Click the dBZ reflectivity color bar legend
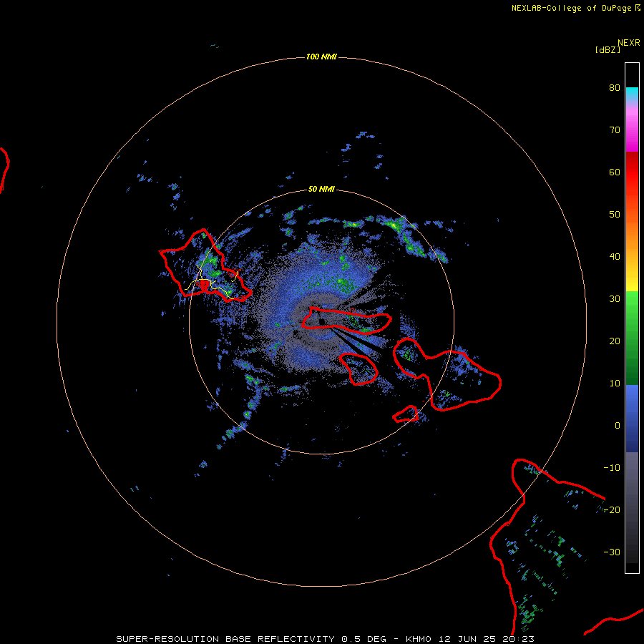The image size is (644, 644). click(632, 318)
